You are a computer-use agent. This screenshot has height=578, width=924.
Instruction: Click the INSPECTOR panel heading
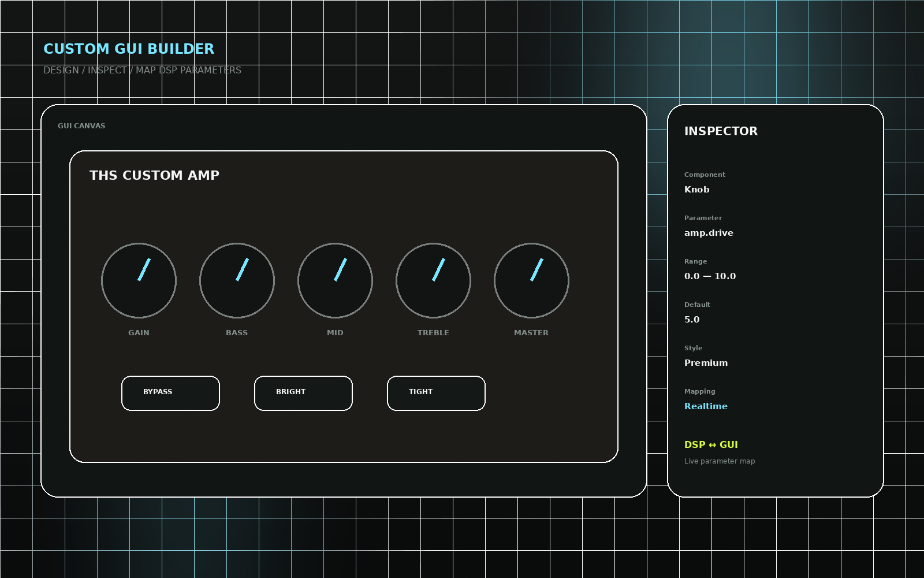click(721, 131)
